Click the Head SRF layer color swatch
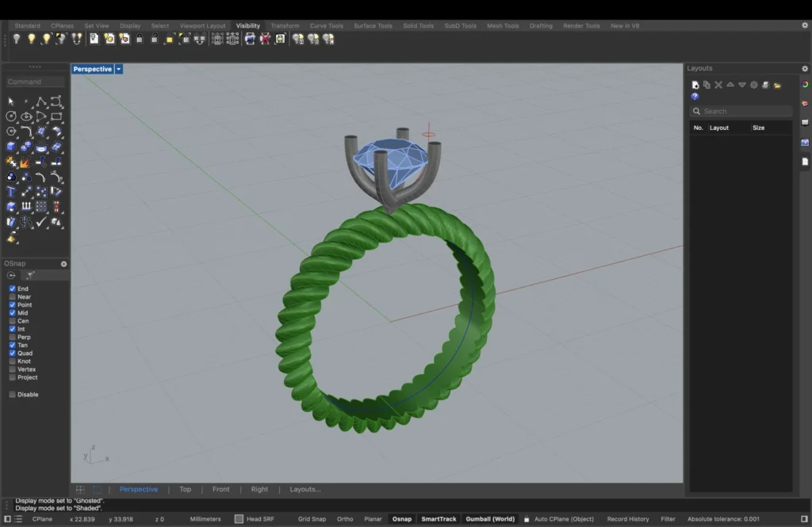The height and width of the screenshot is (527, 812). click(x=239, y=519)
